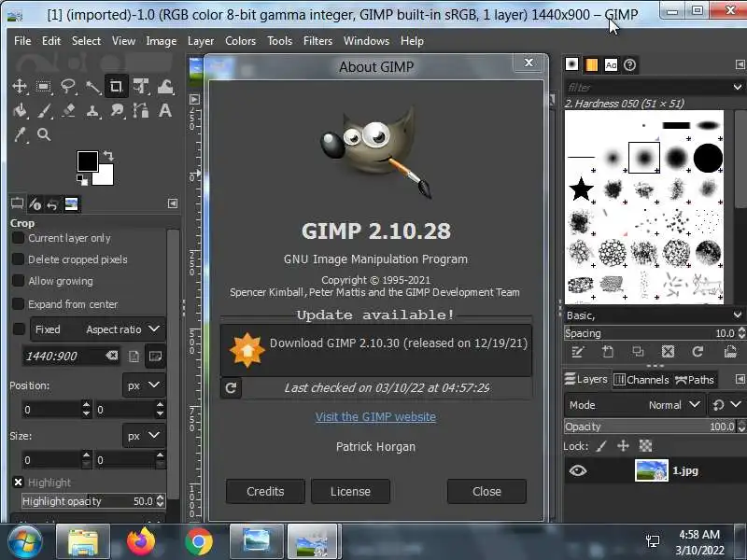Enable Allow growing option
The image size is (747, 560).
point(18,281)
